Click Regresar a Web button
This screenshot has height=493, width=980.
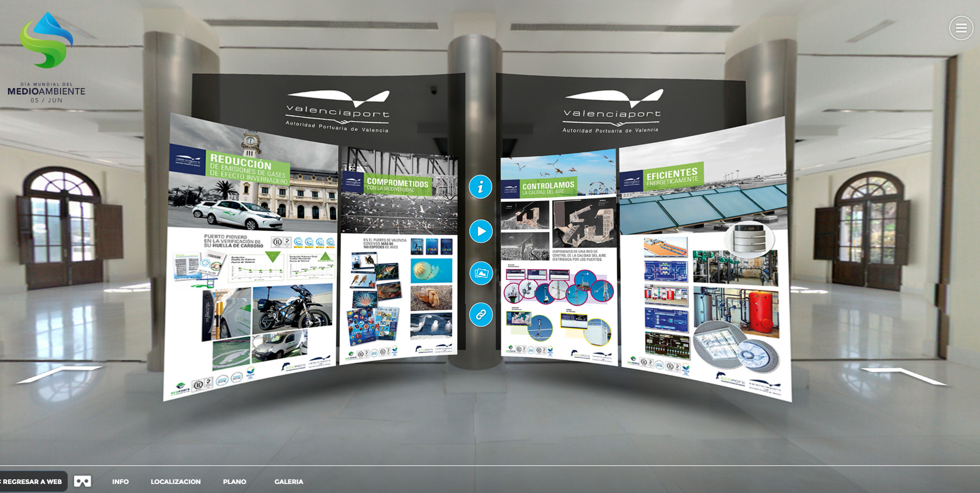tap(32, 481)
